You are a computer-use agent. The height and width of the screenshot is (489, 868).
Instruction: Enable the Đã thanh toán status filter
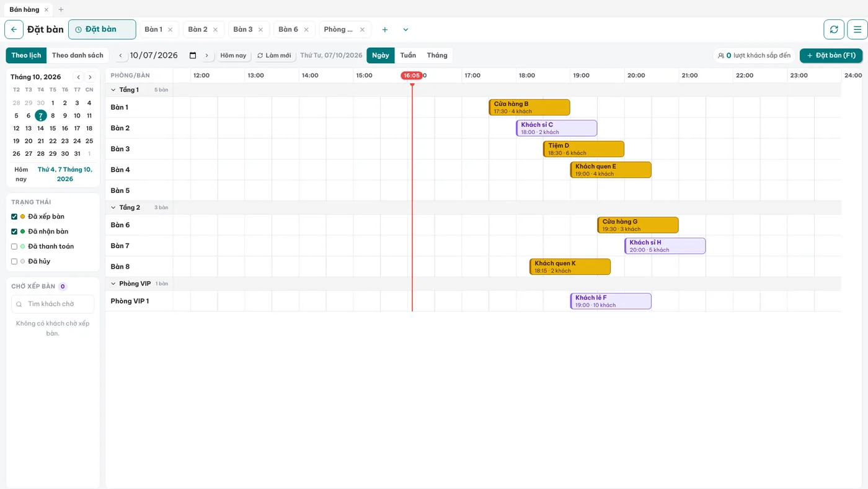coord(14,246)
